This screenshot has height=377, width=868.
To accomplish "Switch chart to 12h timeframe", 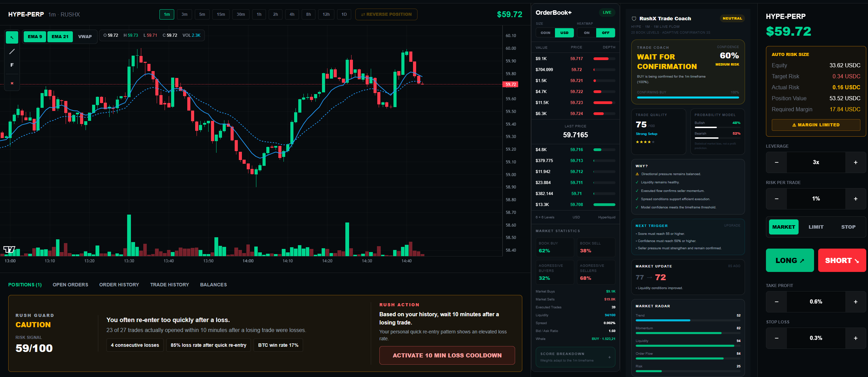I will pos(326,14).
